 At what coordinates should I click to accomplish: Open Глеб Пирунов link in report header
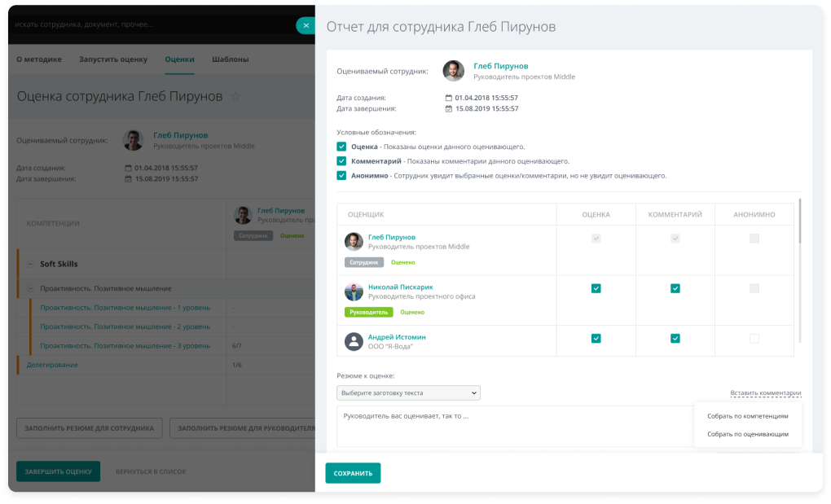click(x=501, y=66)
